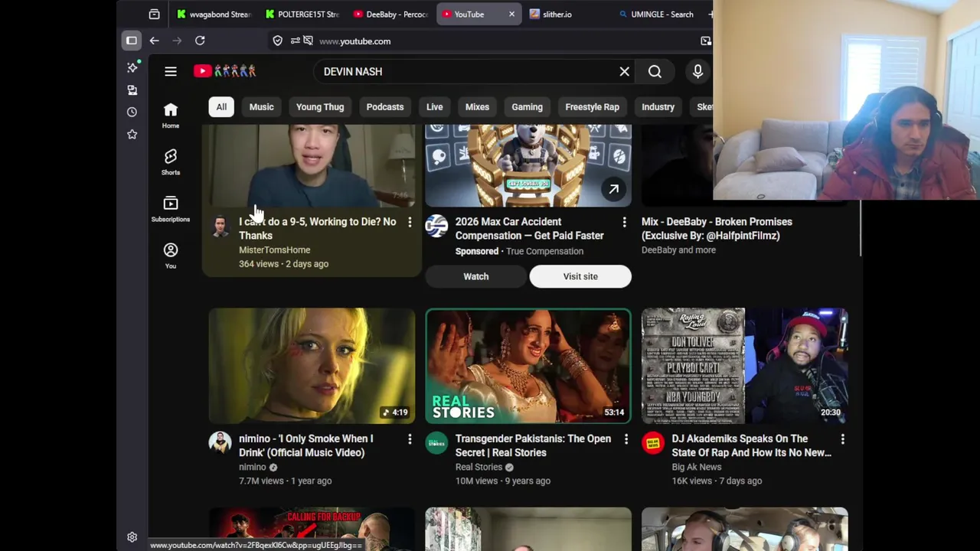Open the workspaces icon left of the tabs
The height and width of the screenshot is (551, 980).
[154, 14]
